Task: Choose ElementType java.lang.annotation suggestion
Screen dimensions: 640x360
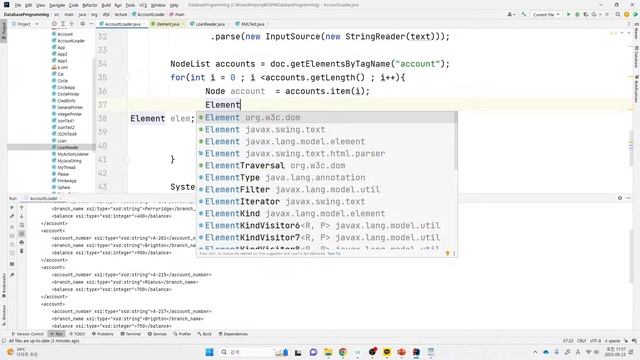Action: point(327,178)
